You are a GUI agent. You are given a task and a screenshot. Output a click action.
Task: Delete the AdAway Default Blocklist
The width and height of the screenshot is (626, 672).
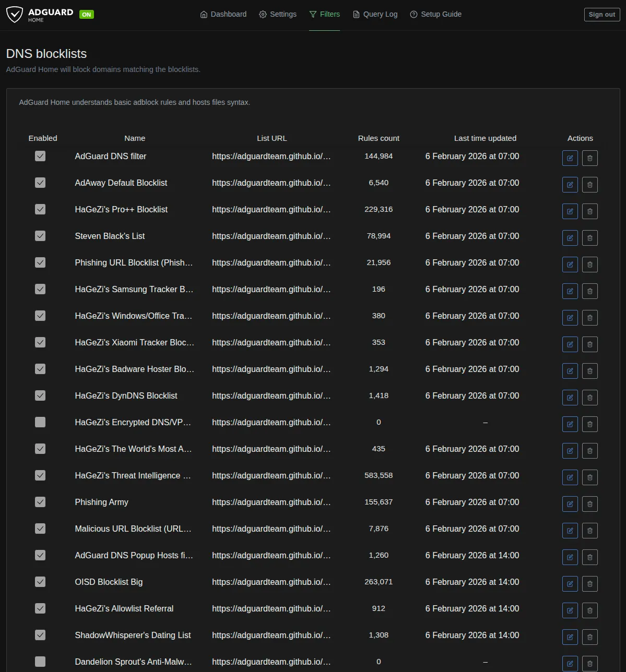coord(589,185)
